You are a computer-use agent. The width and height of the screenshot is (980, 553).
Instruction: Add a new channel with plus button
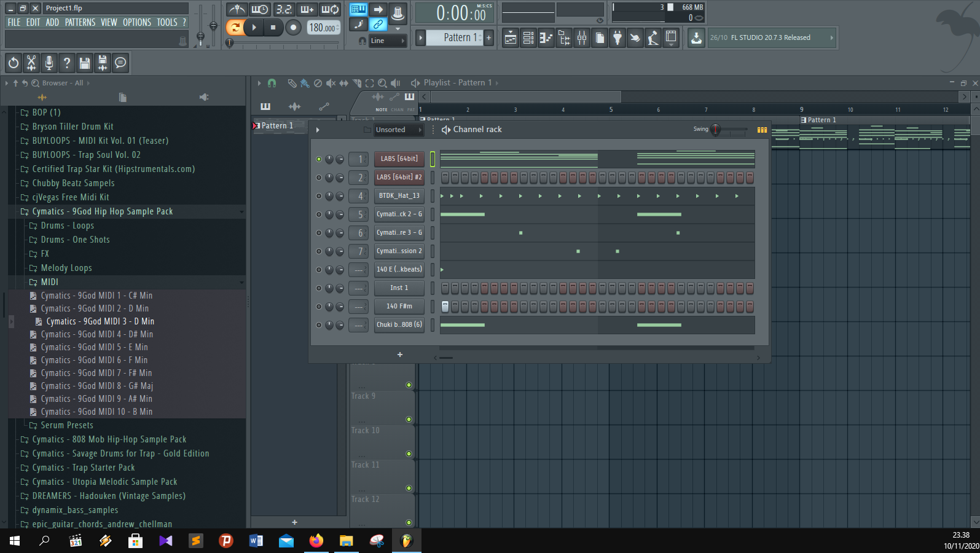pos(400,355)
